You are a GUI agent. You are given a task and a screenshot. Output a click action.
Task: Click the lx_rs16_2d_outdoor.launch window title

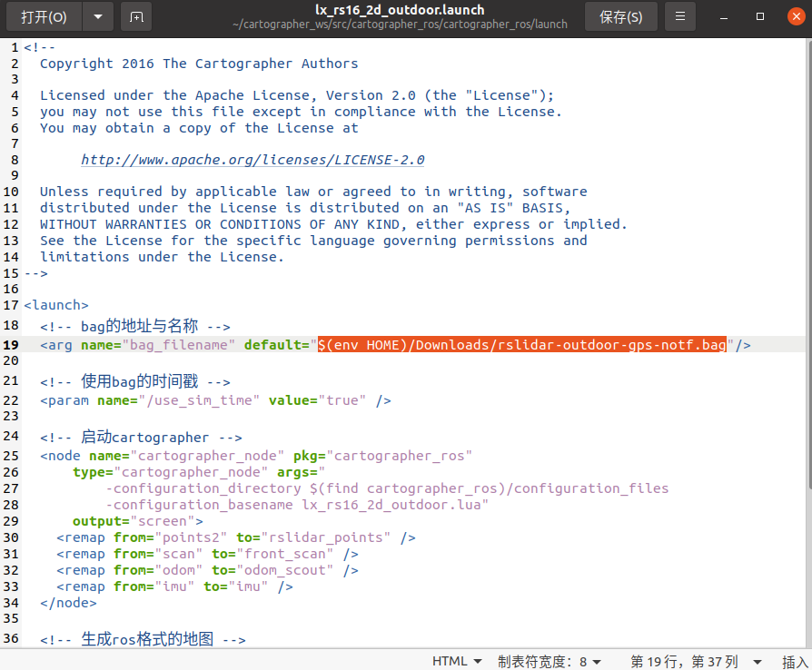point(400,10)
